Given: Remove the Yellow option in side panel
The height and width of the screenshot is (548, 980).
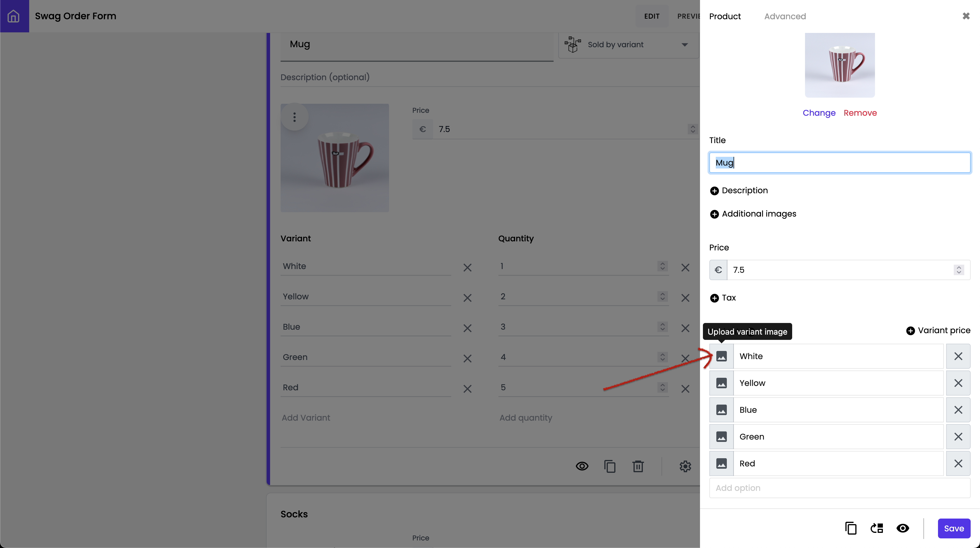Looking at the screenshot, I should (x=958, y=383).
